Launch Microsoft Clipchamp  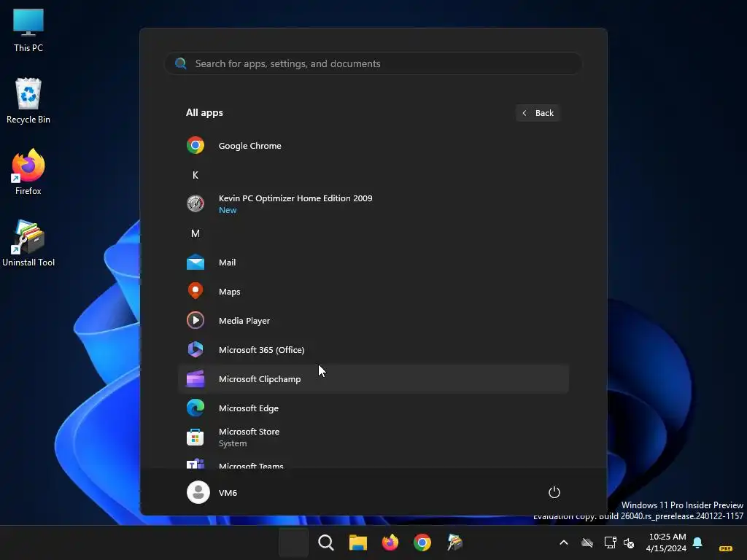point(373,379)
